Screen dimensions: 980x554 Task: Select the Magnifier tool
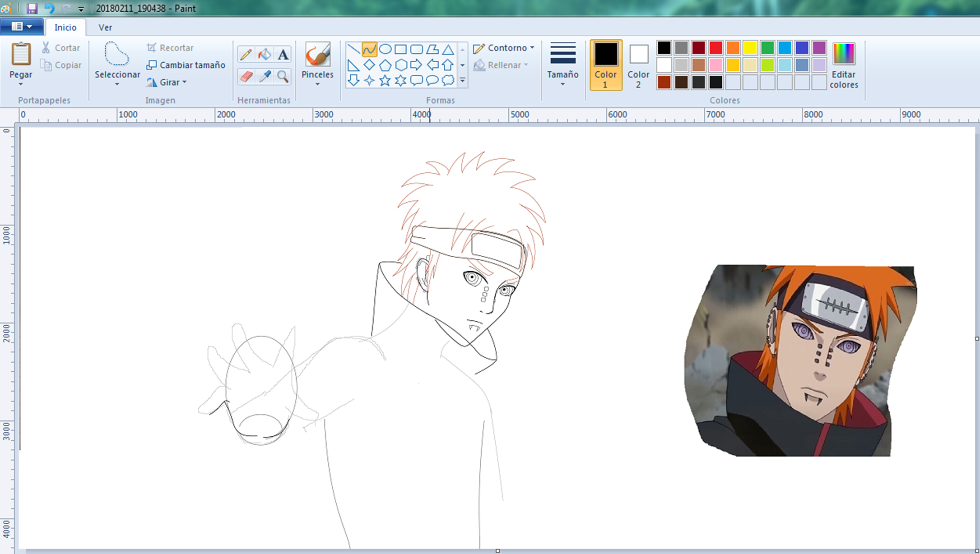coord(283,76)
